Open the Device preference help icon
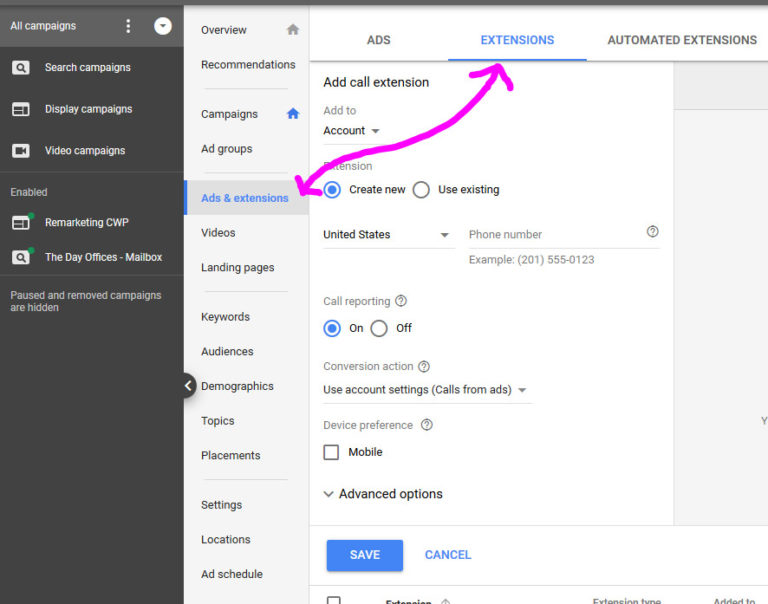 coord(427,425)
